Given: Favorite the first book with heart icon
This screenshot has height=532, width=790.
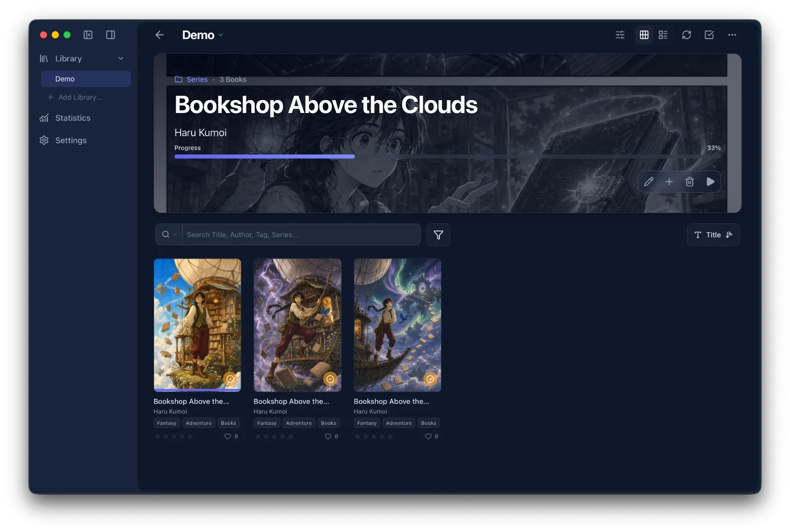Looking at the screenshot, I should 228,436.
